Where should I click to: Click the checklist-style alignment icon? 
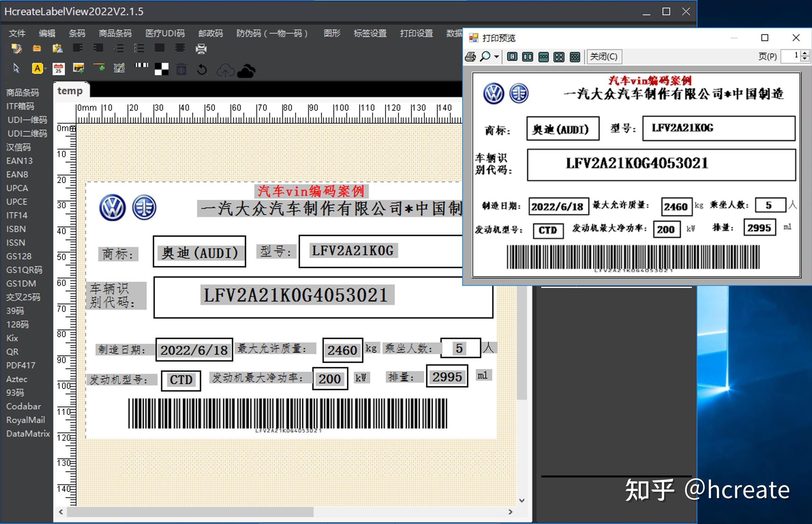(139, 48)
